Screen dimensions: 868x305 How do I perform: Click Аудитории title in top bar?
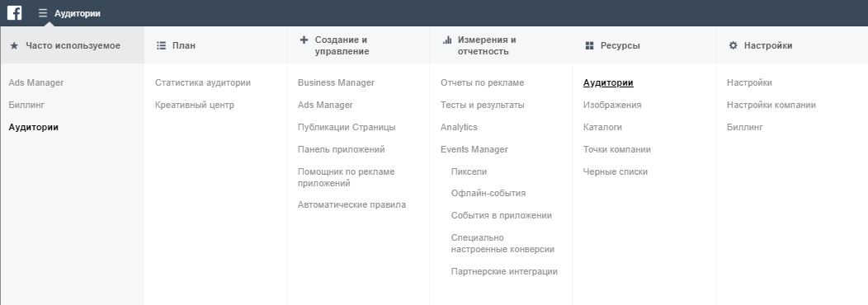pos(78,13)
